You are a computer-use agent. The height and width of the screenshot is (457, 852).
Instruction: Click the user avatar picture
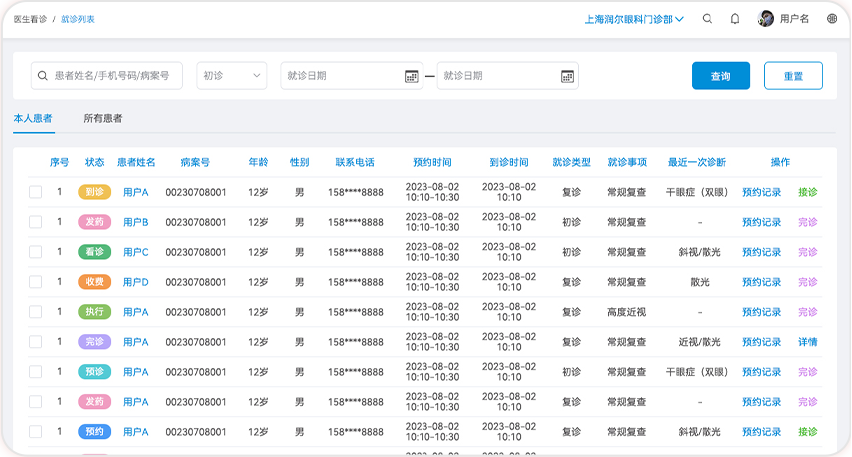coord(766,19)
